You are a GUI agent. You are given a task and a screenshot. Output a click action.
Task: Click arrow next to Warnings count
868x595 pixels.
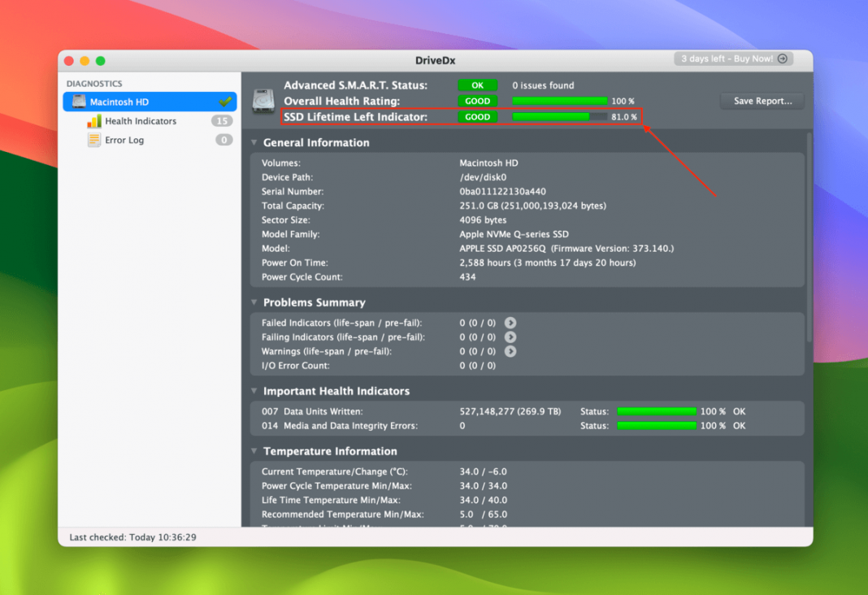click(x=510, y=351)
